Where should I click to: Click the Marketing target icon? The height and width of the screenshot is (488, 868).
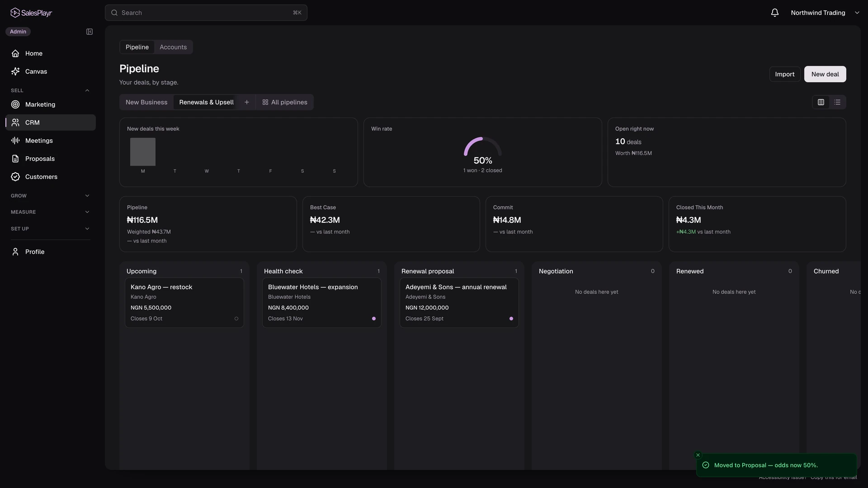click(15, 104)
